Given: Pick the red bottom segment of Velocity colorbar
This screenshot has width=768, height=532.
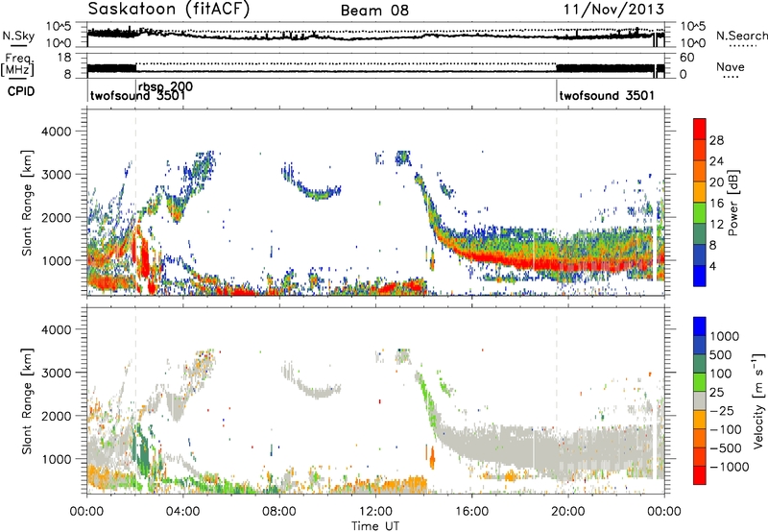Looking at the screenshot, I should [700, 474].
